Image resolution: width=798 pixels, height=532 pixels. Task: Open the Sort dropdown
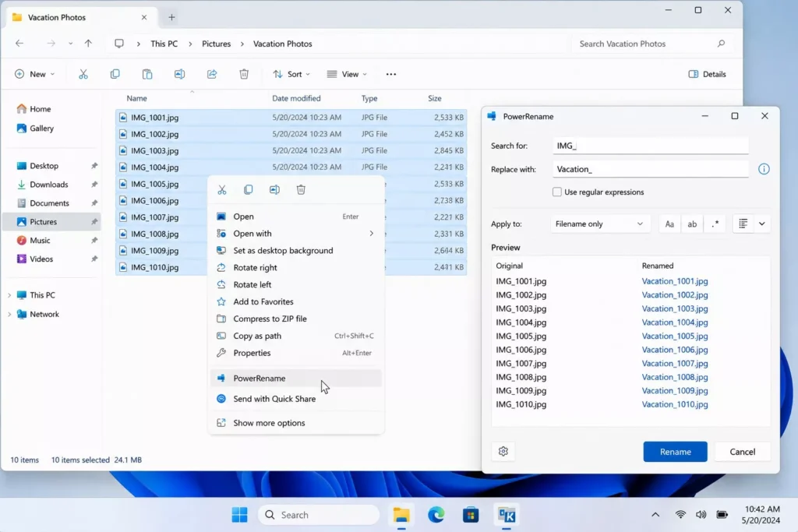pos(291,74)
